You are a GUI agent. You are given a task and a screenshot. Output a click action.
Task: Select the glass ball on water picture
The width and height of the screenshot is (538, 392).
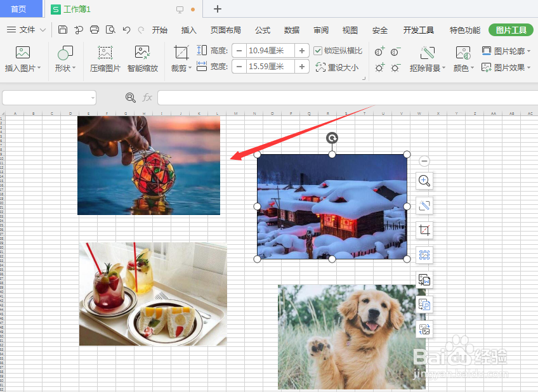point(148,166)
